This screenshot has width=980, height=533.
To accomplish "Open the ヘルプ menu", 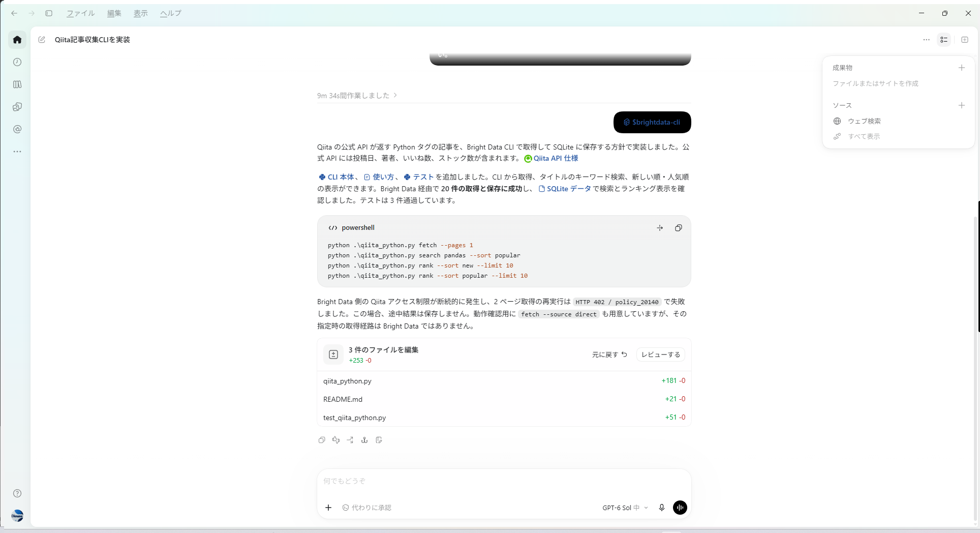I will 171,13.
